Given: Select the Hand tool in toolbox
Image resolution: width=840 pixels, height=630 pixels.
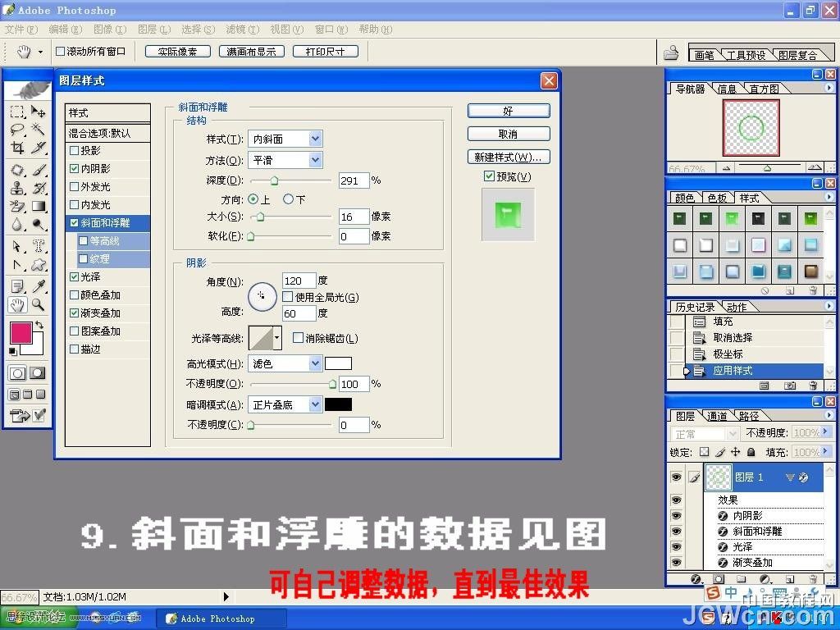Looking at the screenshot, I should 17,305.
